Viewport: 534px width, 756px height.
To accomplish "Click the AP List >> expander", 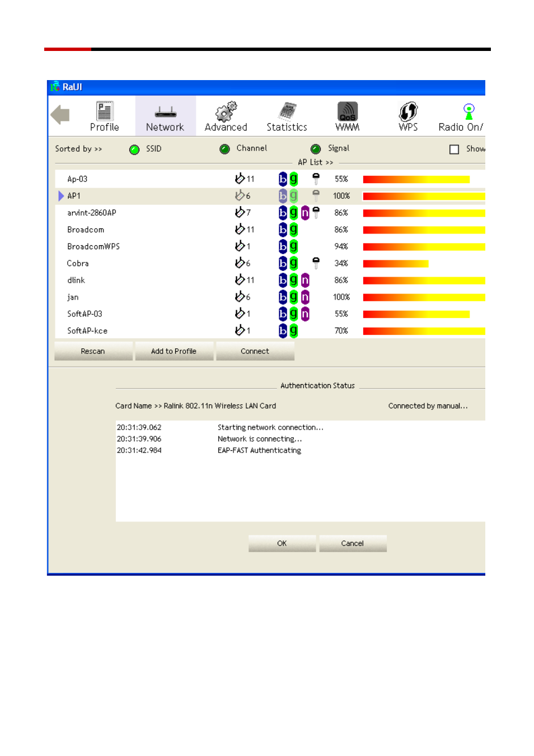I will 315,162.
